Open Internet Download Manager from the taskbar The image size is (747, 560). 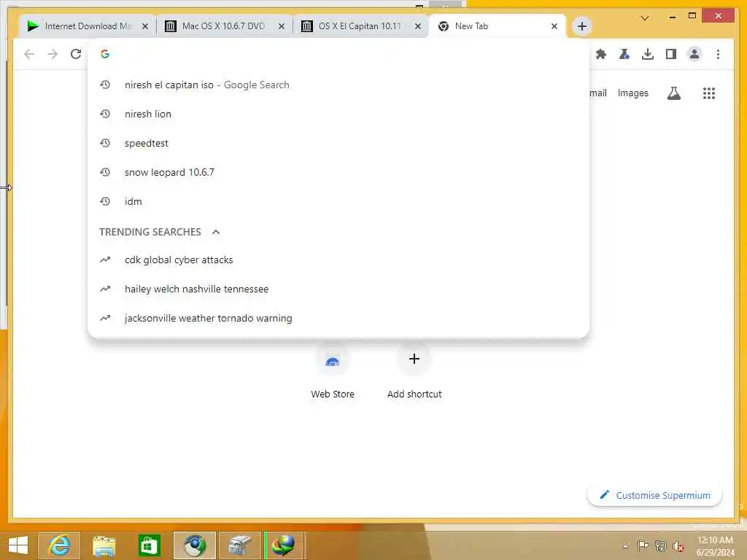(x=284, y=545)
